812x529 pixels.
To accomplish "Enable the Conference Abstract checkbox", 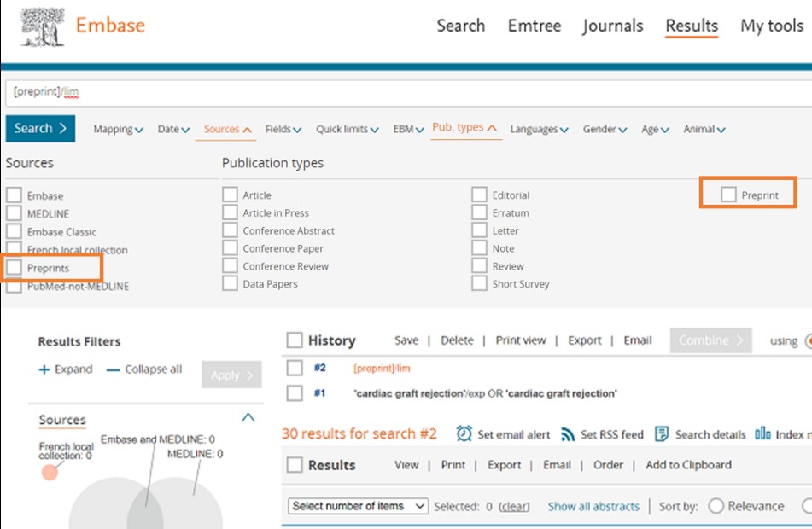I will pos(230,230).
